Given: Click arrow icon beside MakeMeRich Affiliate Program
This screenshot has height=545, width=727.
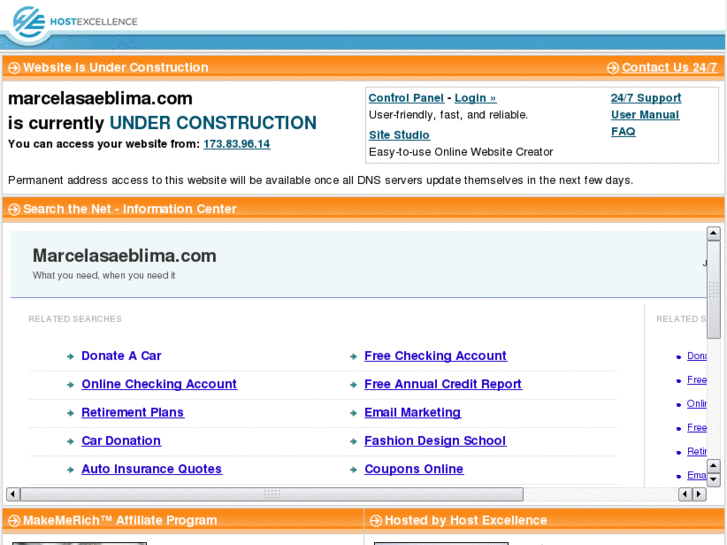Looking at the screenshot, I should tap(14, 521).
